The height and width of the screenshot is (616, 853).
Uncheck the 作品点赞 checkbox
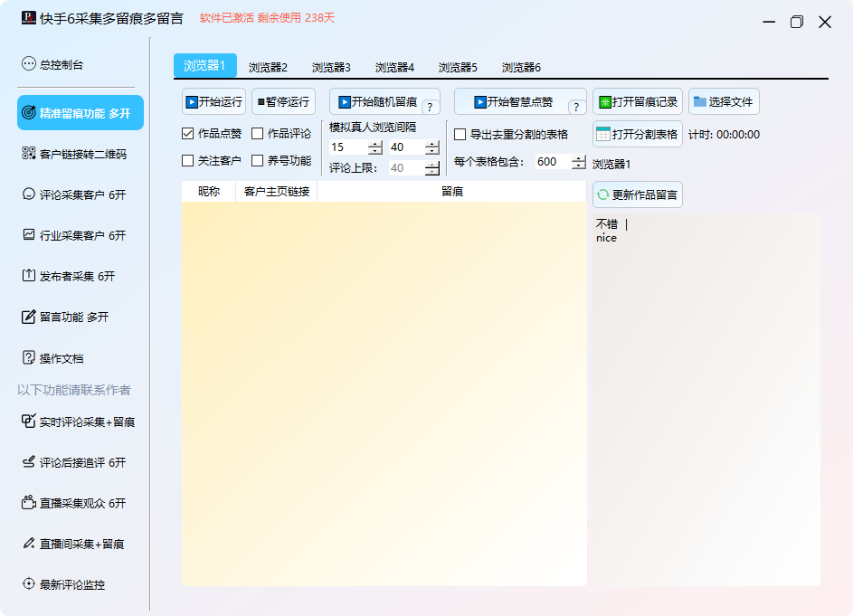pos(188,134)
